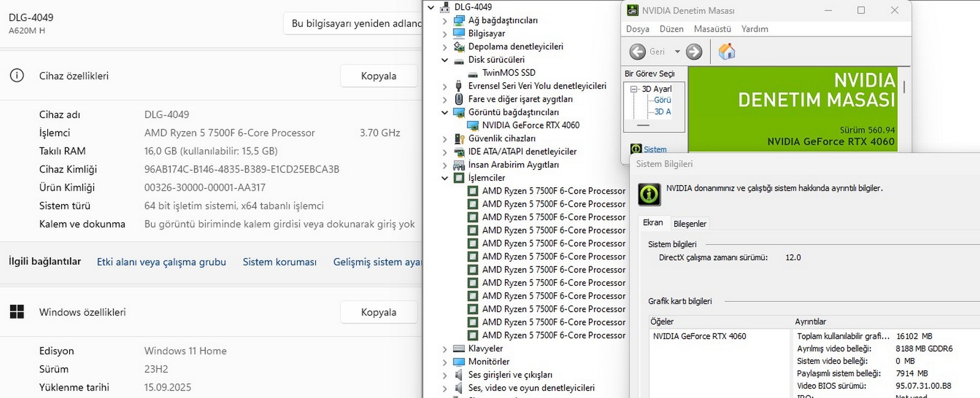The height and width of the screenshot is (398, 980).
Task: Click Bu bilgisayarı yeniden adlandır button
Action: (353, 23)
